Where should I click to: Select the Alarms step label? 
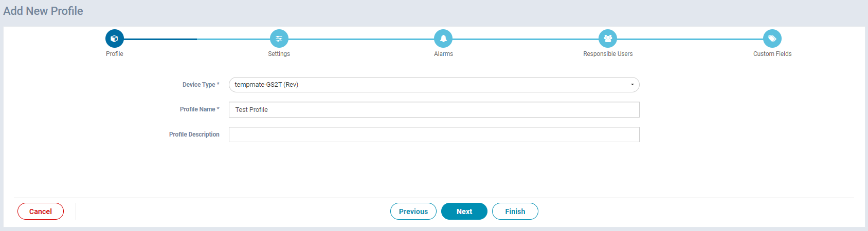point(443,54)
